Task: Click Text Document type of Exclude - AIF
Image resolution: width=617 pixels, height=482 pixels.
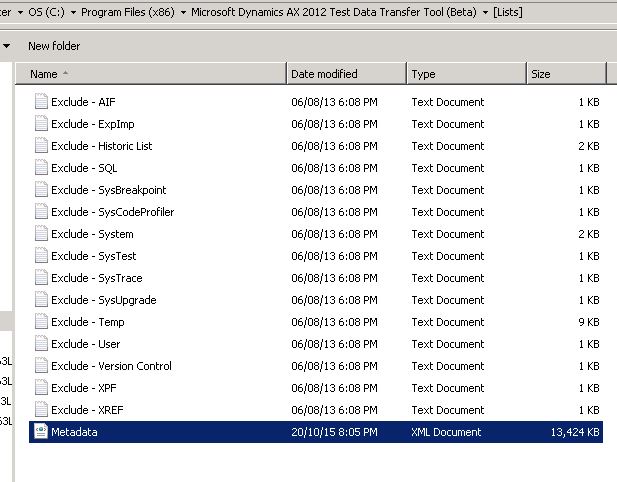Action: (448, 102)
